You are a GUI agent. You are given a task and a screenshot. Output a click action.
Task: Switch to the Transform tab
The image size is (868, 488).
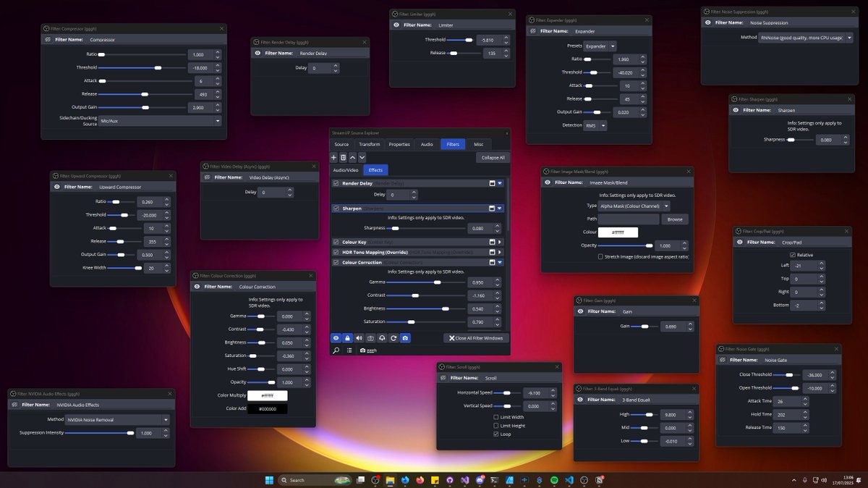[369, 144]
